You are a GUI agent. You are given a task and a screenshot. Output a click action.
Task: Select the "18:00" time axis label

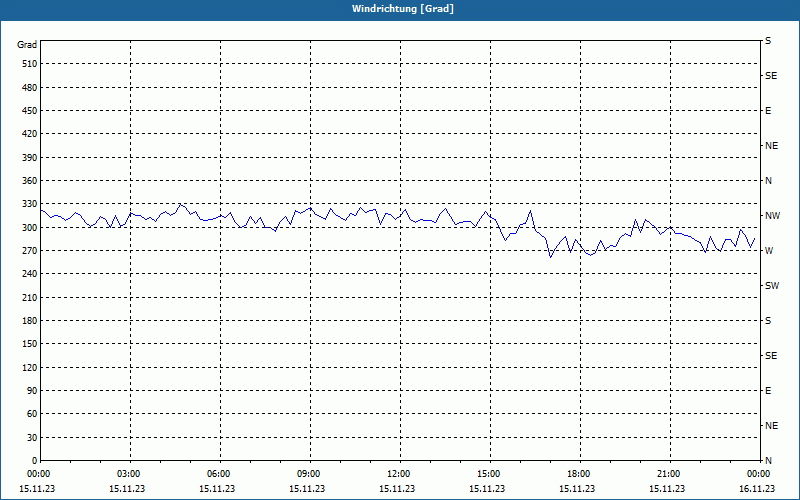(x=579, y=474)
